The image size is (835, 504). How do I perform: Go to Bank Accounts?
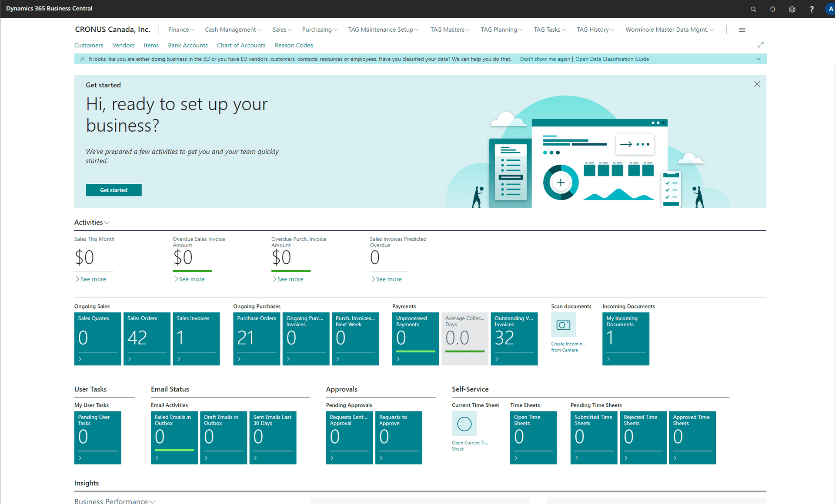coord(188,45)
